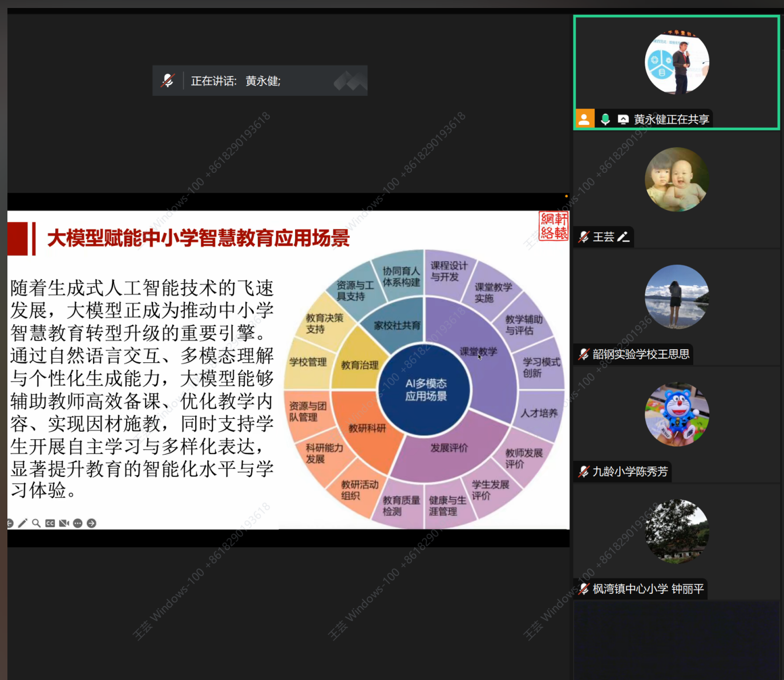Go to previous slide arrow button
The image size is (784, 680).
coord(10,523)
